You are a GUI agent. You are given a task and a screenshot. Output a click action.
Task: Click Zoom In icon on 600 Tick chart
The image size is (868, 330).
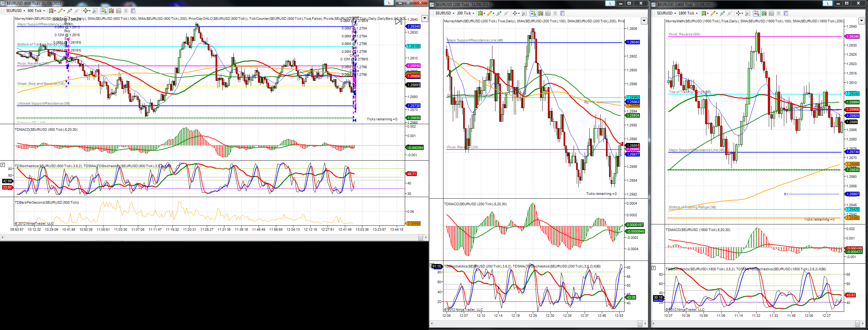pyautogui.click(x=70, y=11)
